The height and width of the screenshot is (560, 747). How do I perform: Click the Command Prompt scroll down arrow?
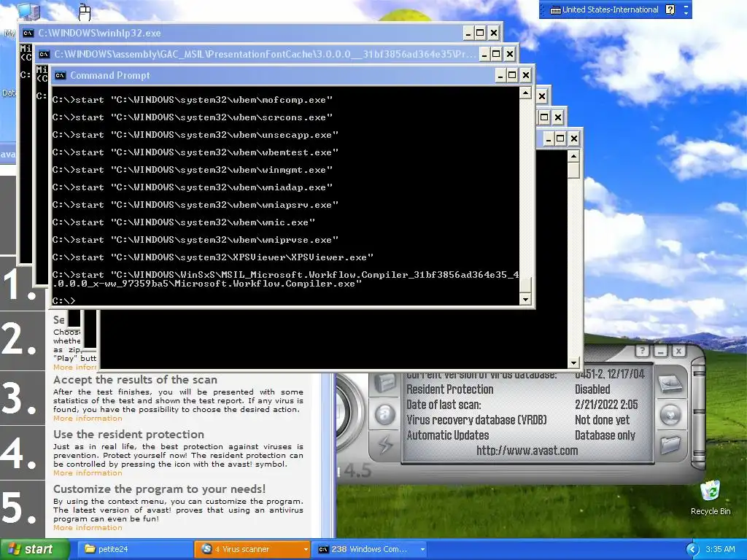coord(525,300)
